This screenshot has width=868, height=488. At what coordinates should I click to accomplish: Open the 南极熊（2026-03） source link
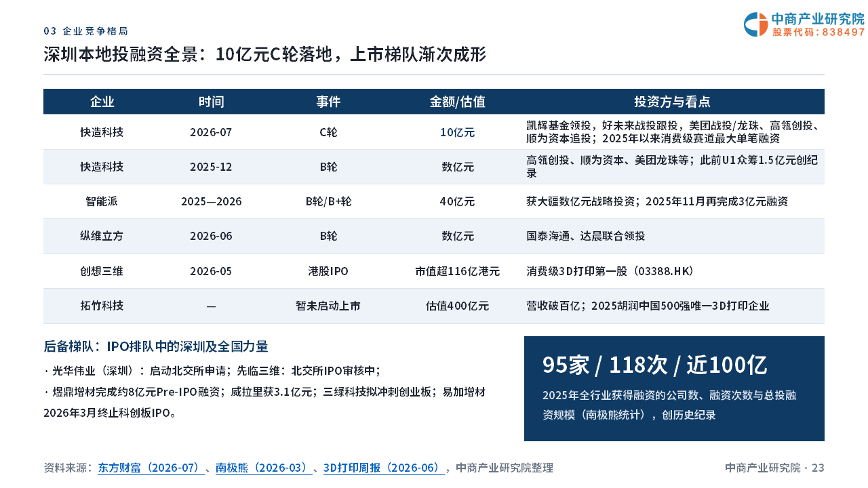(264, 468)
